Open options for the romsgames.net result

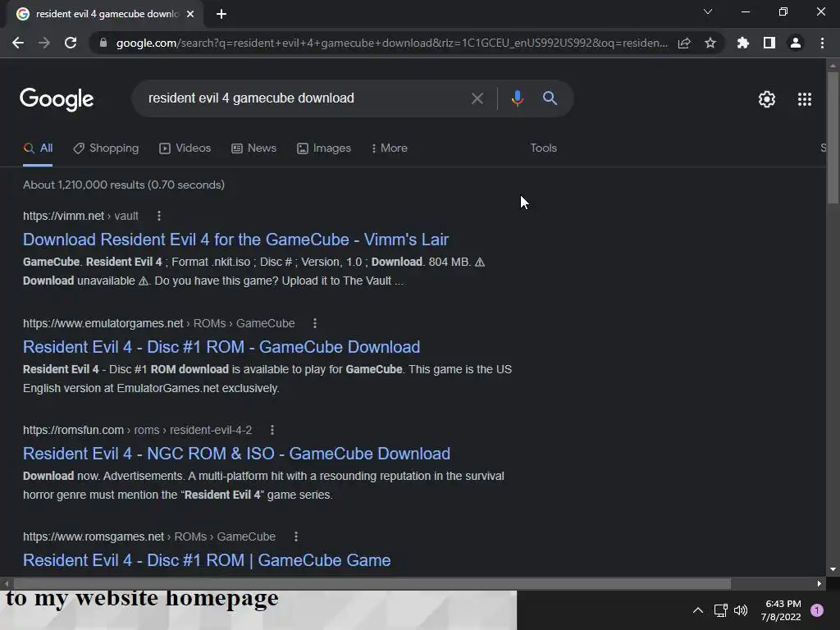[x=296, y=536]
